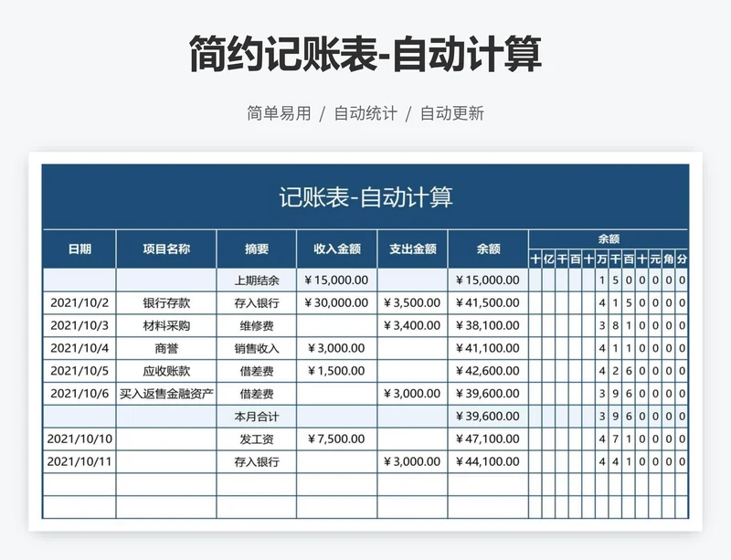Click the balance cell ¥41,500.00

(488, 303)
